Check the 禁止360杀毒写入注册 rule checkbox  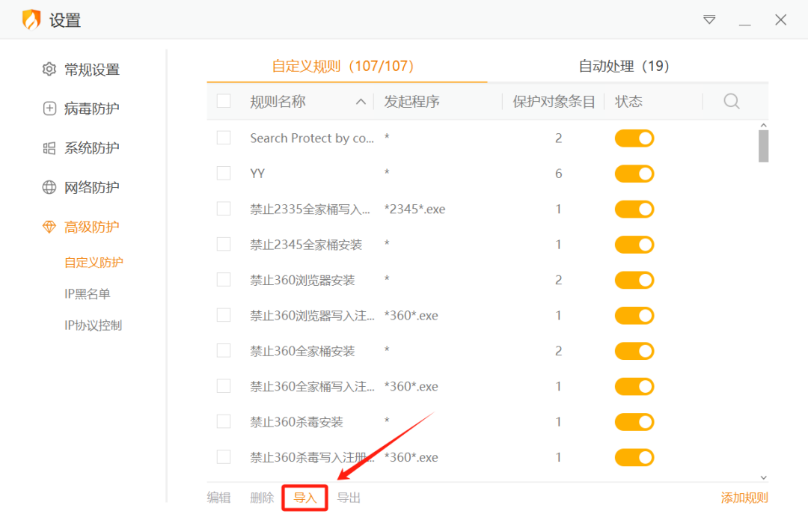(x=224, y=456)
